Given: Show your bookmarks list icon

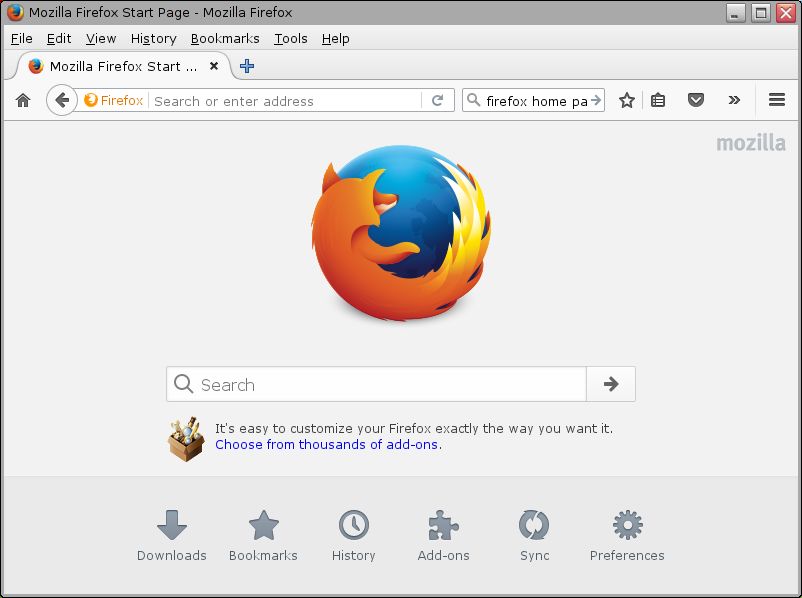Looking at the screenshot, I should 658,100.
